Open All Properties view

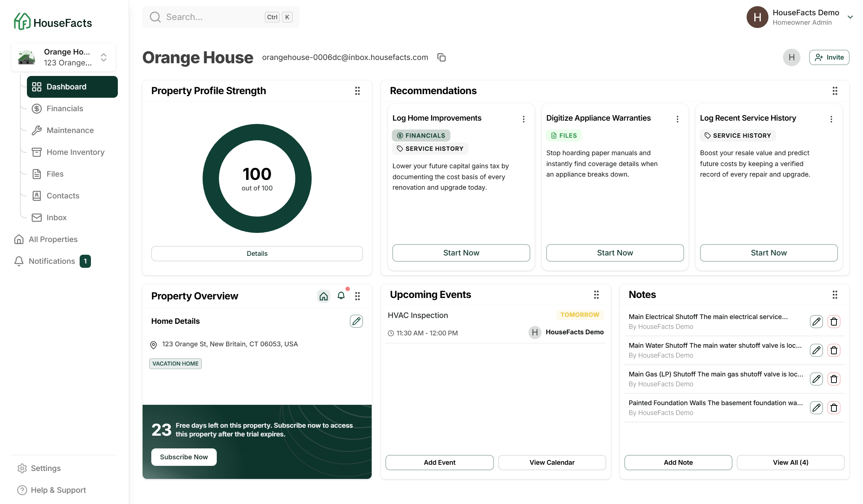point(53,239)
